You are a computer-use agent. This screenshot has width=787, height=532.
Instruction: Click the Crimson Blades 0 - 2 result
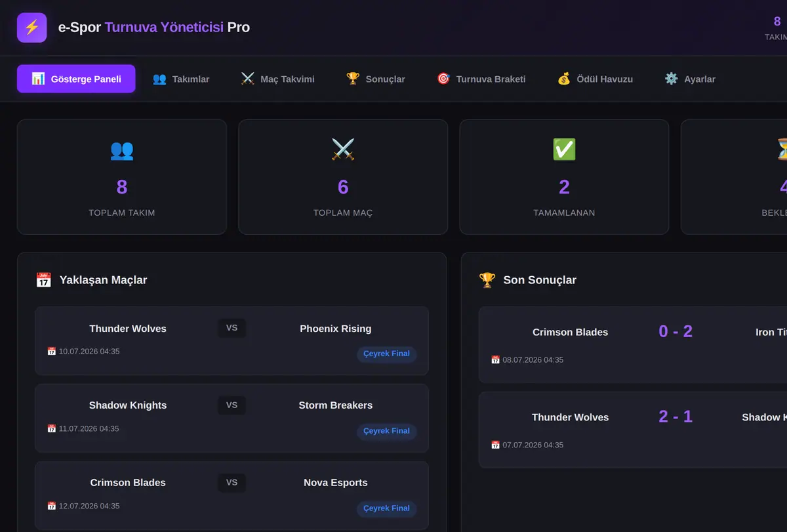pyautogui.click(x=676, y=331)
